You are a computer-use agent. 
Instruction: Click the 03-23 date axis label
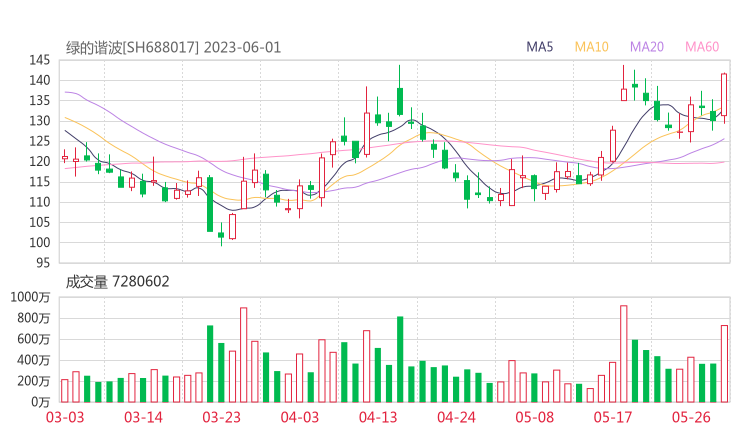[221, 417]
